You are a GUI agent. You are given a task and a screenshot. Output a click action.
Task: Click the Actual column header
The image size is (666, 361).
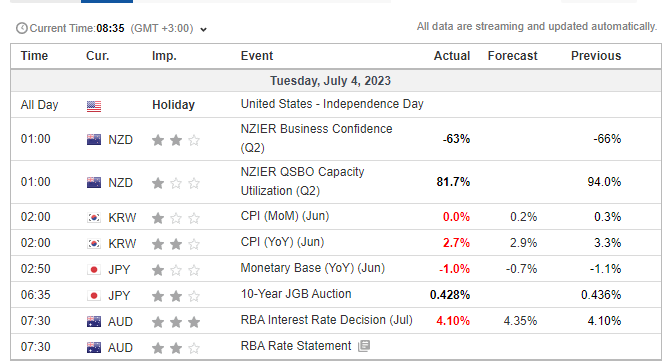(452, 56)
